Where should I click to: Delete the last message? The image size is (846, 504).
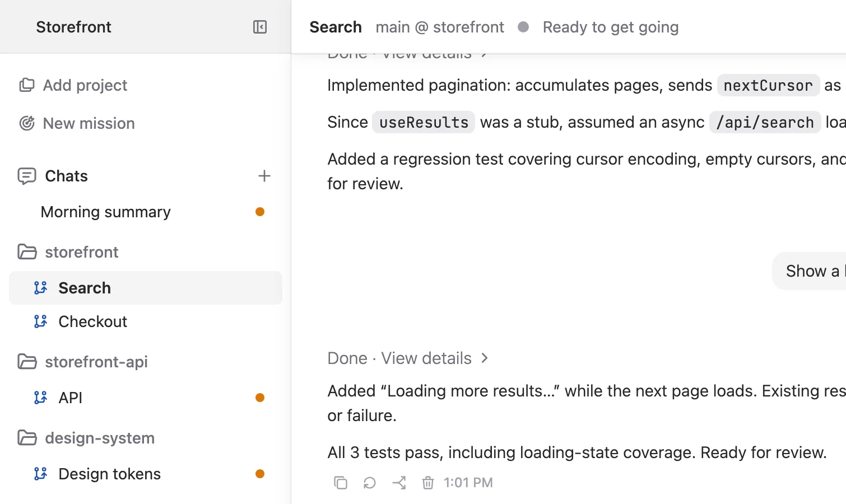pyautogui.click(x=428, y=483)
